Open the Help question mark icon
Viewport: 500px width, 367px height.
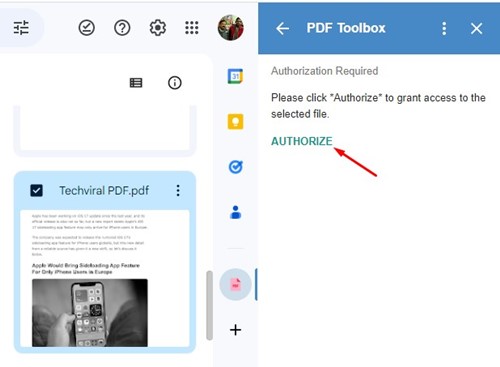click(x=122, y=28)
